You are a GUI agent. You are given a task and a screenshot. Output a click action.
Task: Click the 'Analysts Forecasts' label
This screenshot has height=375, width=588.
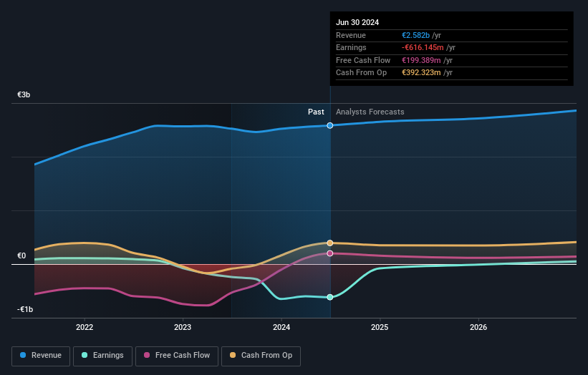pyautogui.click(x=370, y=112)
